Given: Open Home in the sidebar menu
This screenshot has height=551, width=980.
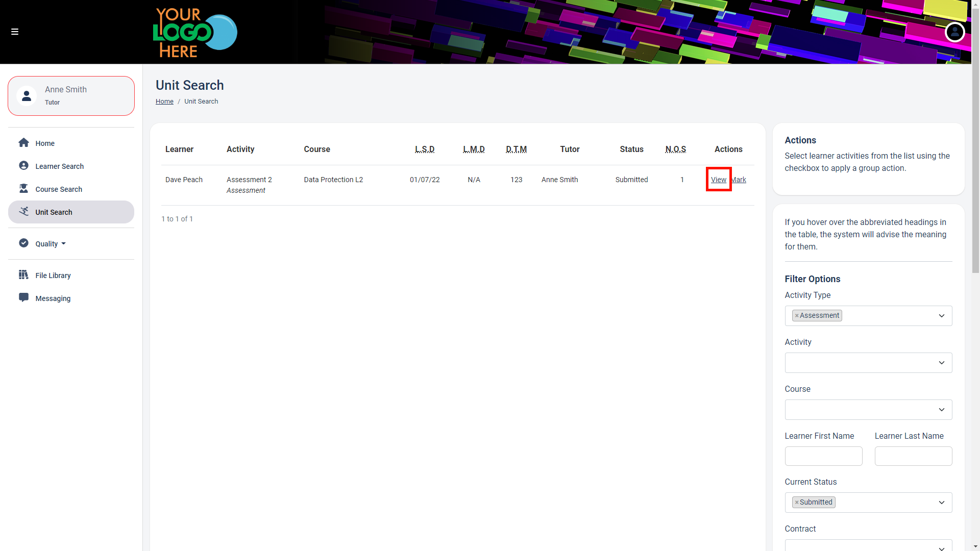Looking at the screenshot, I should pyautogui.click(x=71, y=143).
